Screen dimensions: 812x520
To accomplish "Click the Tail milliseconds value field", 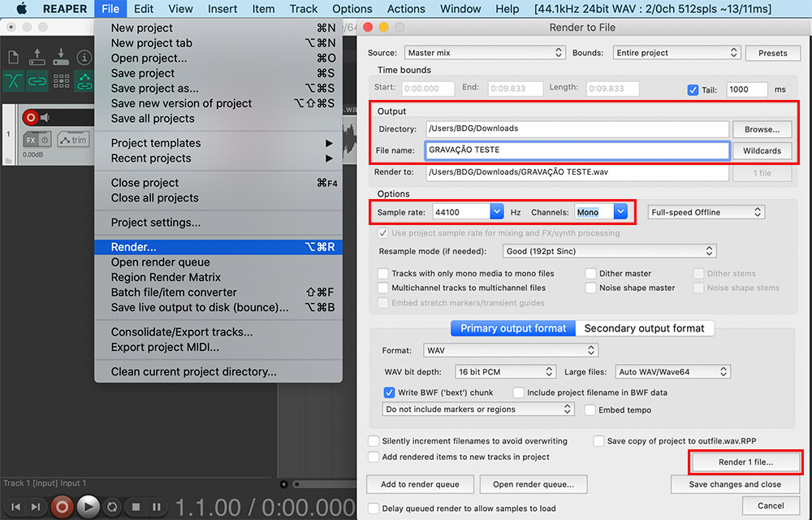I will point(746,89).
